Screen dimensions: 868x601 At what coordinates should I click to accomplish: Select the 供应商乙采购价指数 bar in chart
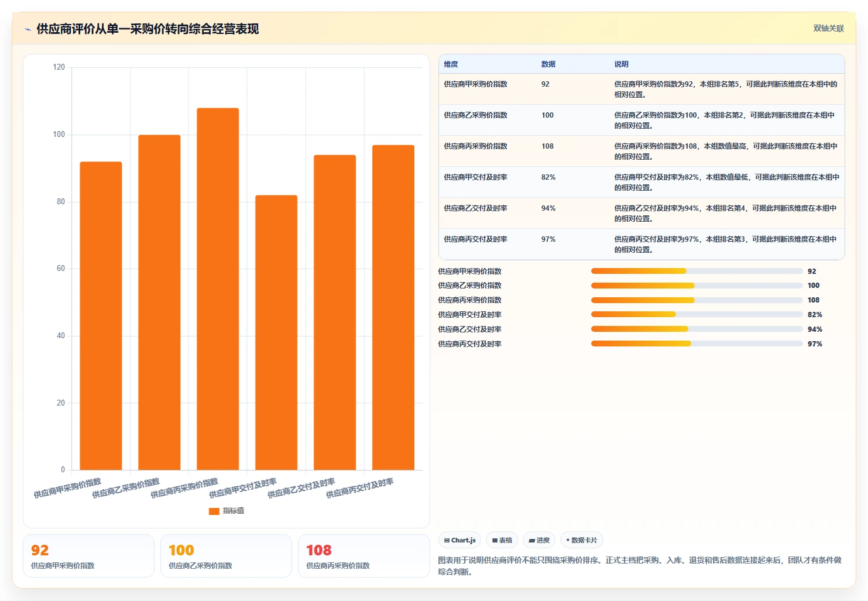[159, 303]
